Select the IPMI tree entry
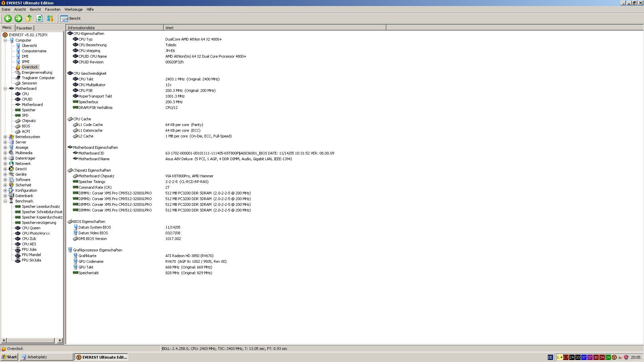 (25, 62)
